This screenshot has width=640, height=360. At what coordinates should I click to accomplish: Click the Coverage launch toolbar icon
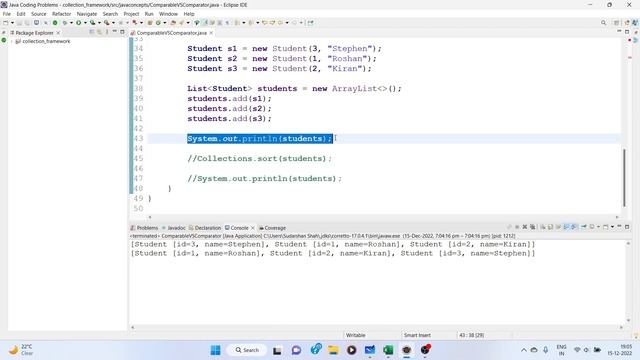click(x=93, y=23)
